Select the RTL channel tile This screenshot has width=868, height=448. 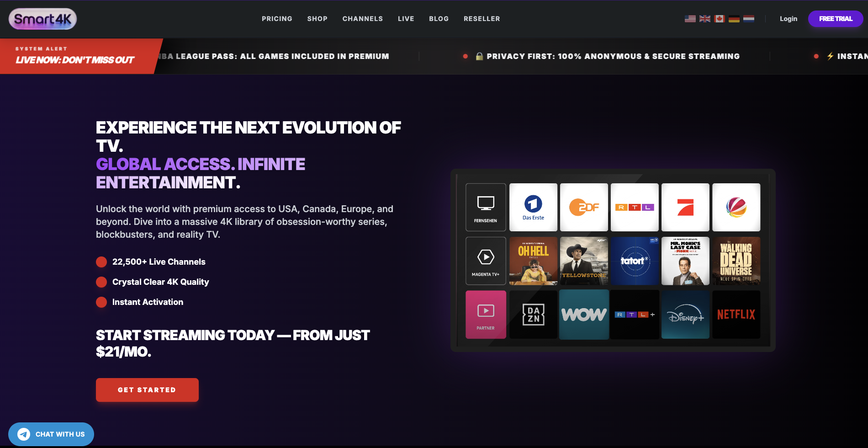[635, 207]
